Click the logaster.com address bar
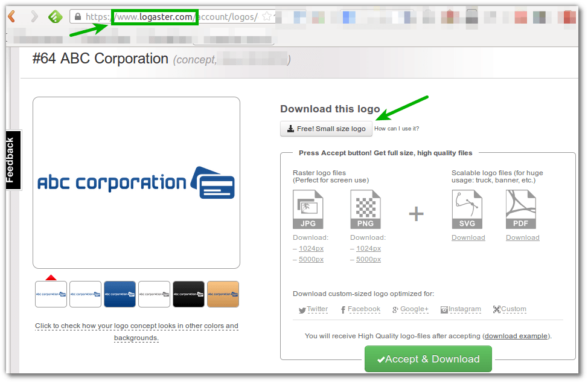588x383 pixels. point(173,16)
